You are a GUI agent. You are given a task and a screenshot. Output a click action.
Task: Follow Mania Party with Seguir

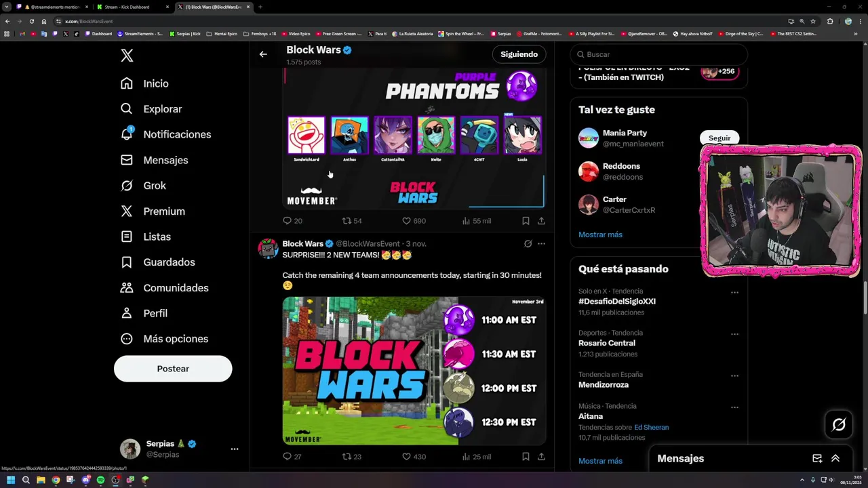click(719, 138)
